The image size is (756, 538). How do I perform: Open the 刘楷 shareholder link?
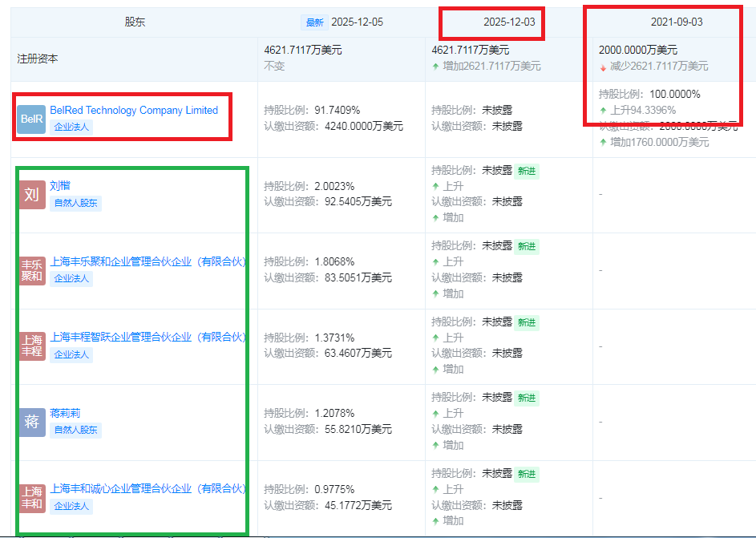59,185
